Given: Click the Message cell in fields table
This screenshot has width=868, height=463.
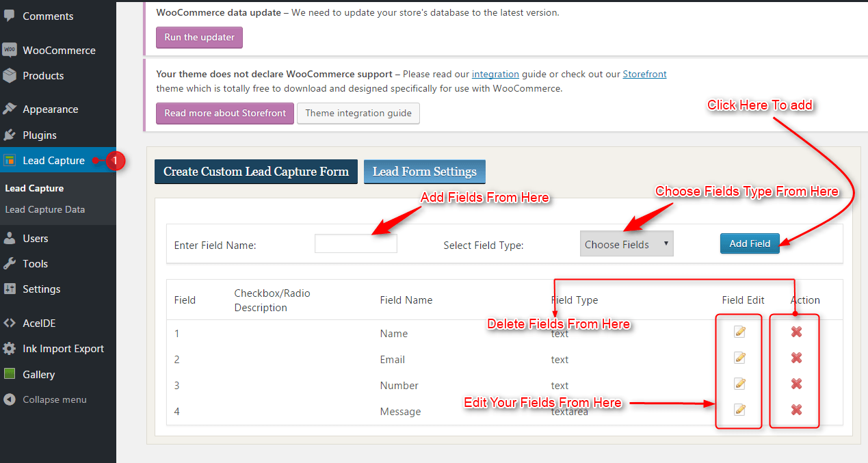Looking at the screenshot, I should [x=401, y=412].
